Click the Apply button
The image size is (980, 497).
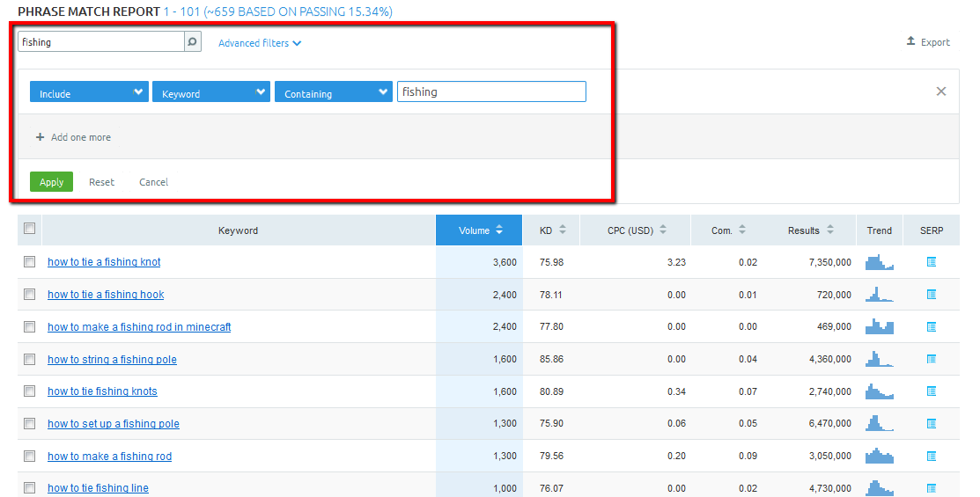[x=51, y=182]
